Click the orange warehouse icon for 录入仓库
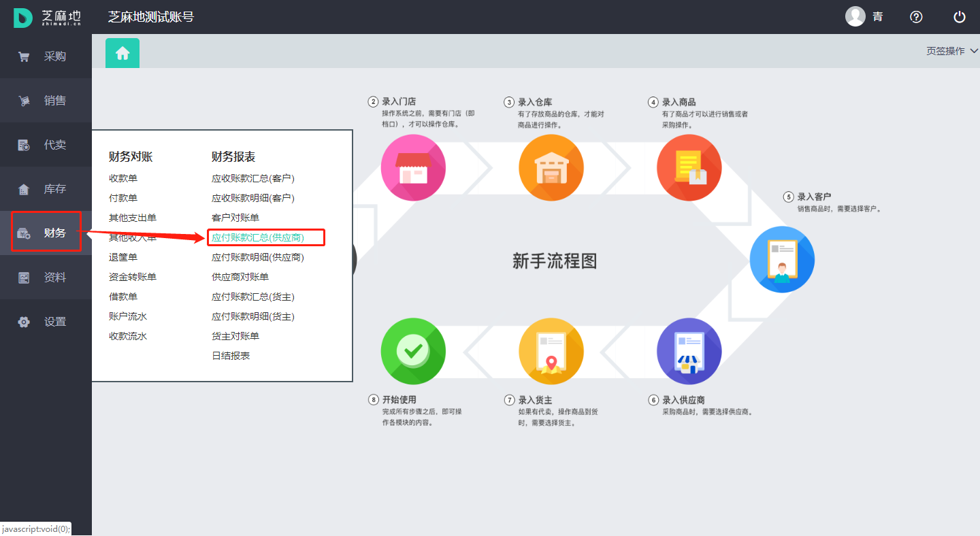Screen dimensions: 980x536 pos(551,168)
